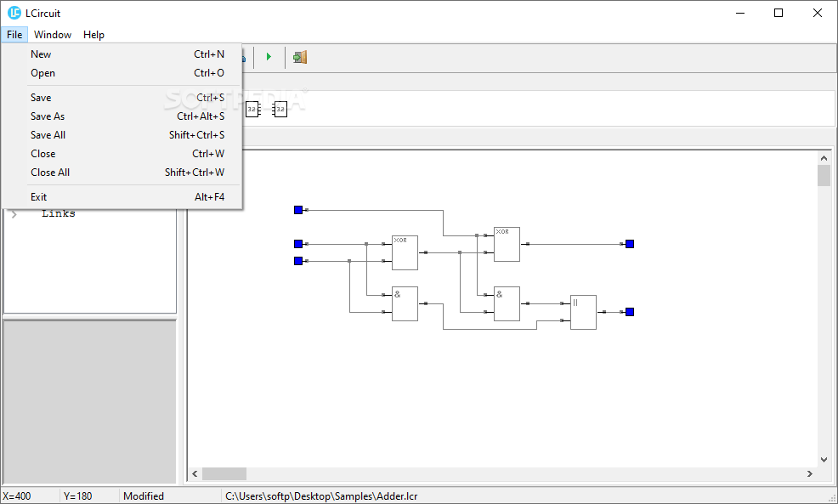The width and height of the screenshot is (838, 504).
Task: Click the horizontal scrollbar thumb
Action: pos(224,473)
